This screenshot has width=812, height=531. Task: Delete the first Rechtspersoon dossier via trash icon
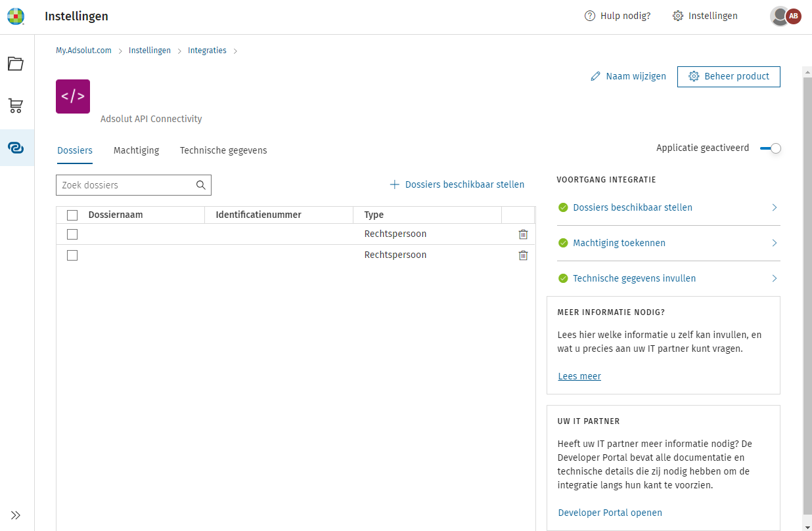[x=523, y=234]
